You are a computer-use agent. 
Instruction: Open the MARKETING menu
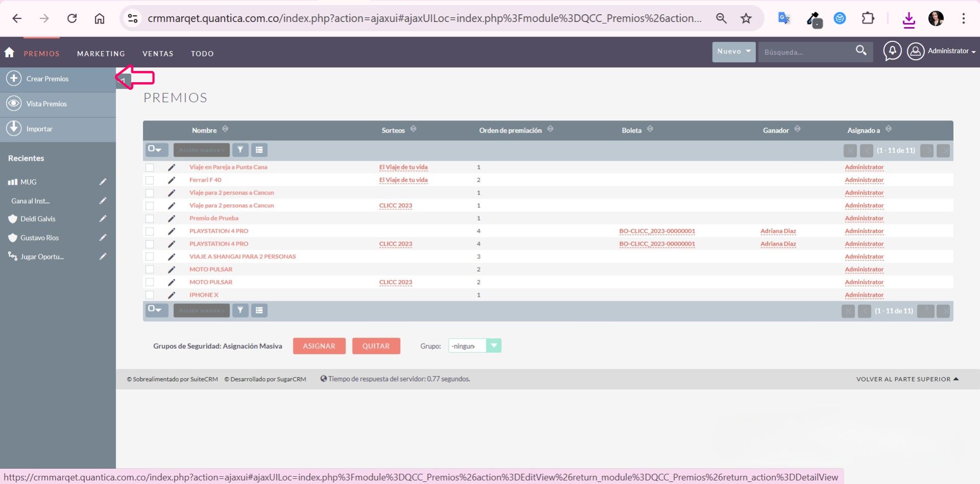(x=101, y=54)
